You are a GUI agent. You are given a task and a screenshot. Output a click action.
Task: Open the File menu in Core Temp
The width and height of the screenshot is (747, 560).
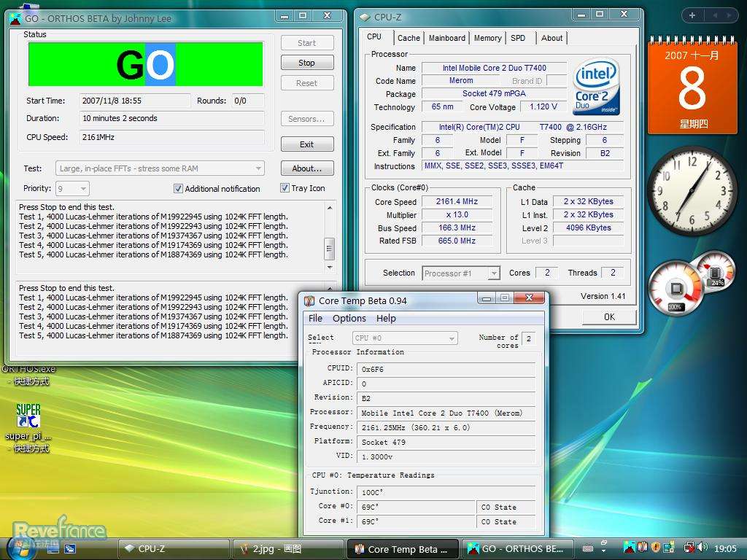pos(315,319)
